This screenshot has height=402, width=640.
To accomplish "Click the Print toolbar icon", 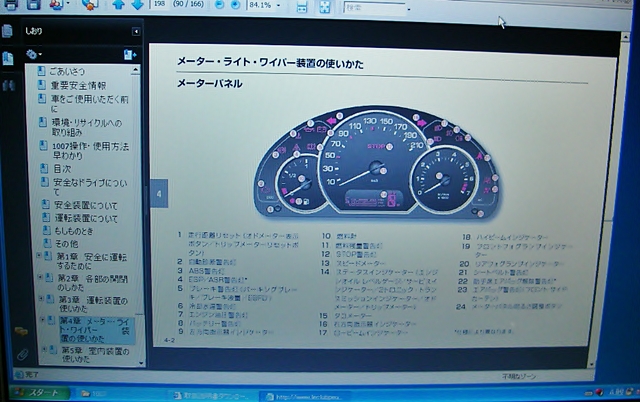I will tap(11, 4).
